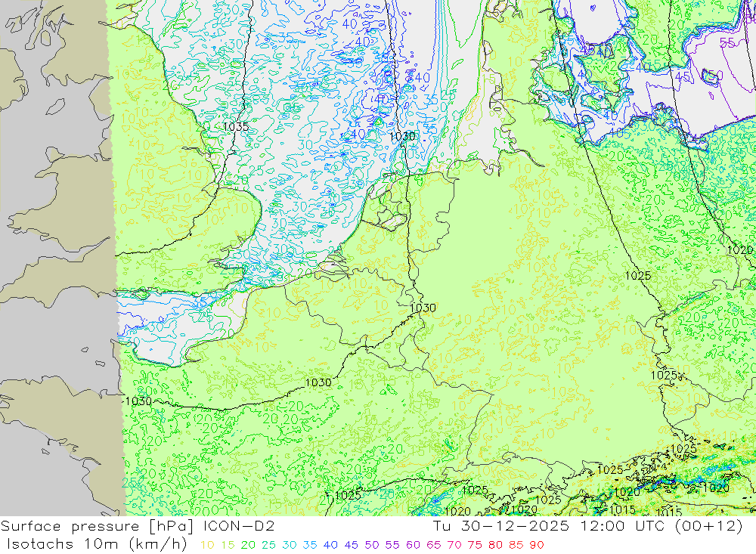Viewport: 756px width, 554px height.
Task: Select the '85' value in the isotach legend
Action: pos(516,546)
